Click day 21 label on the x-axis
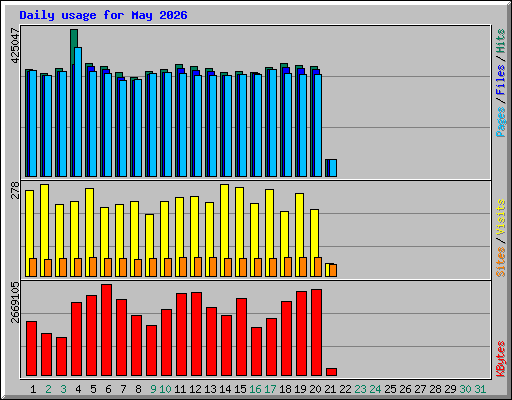 coord(330,389)
